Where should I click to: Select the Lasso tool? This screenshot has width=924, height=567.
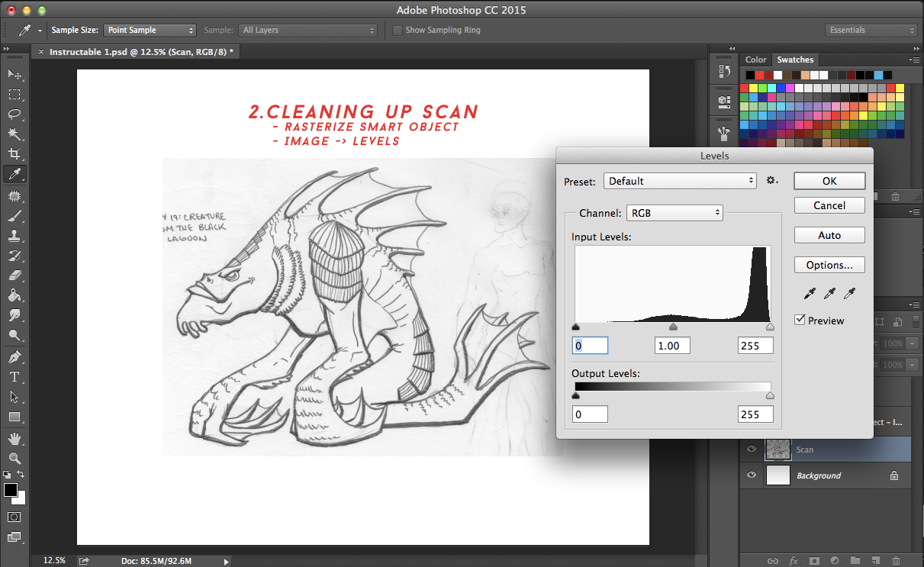[14, 114]
